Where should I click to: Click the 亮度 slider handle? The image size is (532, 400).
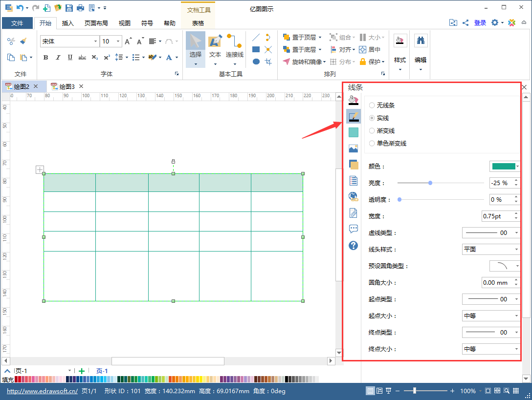click(x=430, y=183)
